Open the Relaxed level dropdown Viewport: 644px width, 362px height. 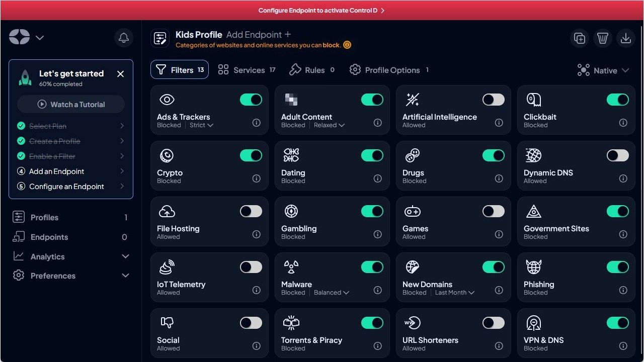[329, 125]
